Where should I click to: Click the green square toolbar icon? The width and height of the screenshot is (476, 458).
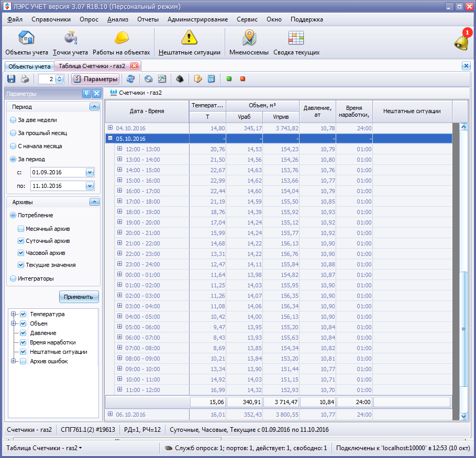click(229, 79)
